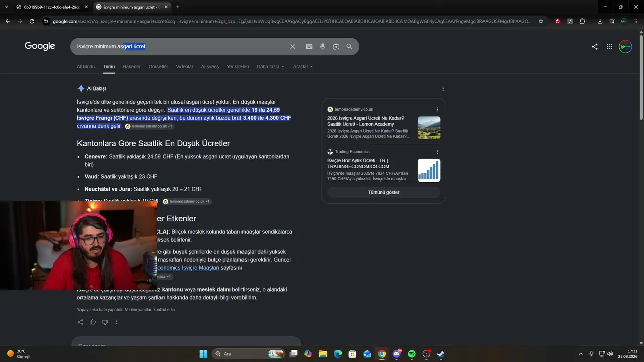Follow the 'Economics İsviçre Maaşları' link
644x362 pixels.
point(188,268)
